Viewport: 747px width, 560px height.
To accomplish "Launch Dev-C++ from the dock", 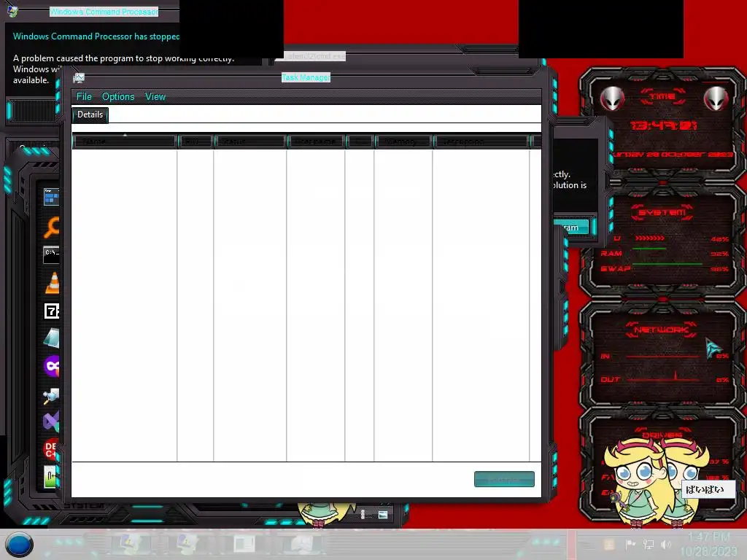I will [x=51, y=449].
